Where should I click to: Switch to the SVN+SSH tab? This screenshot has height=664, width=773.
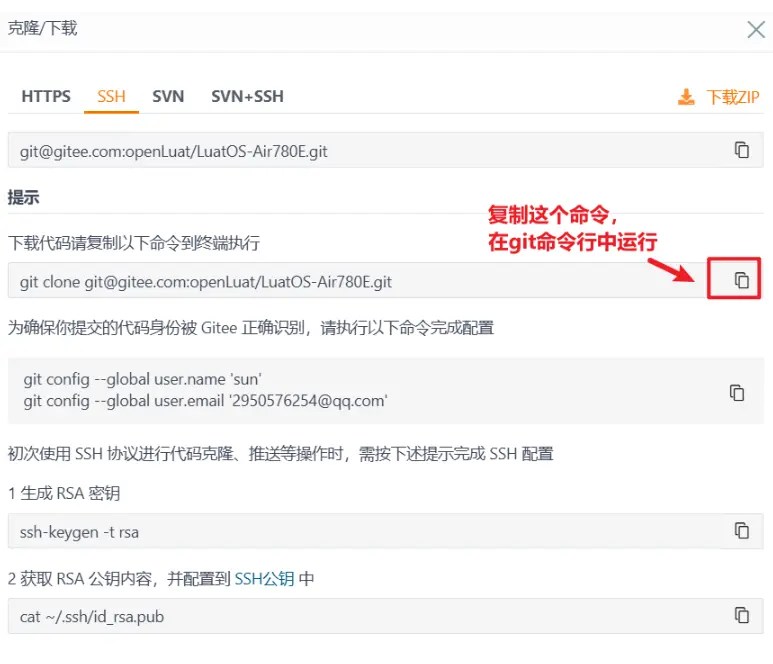pyautogui.click(x=247, y=96)
